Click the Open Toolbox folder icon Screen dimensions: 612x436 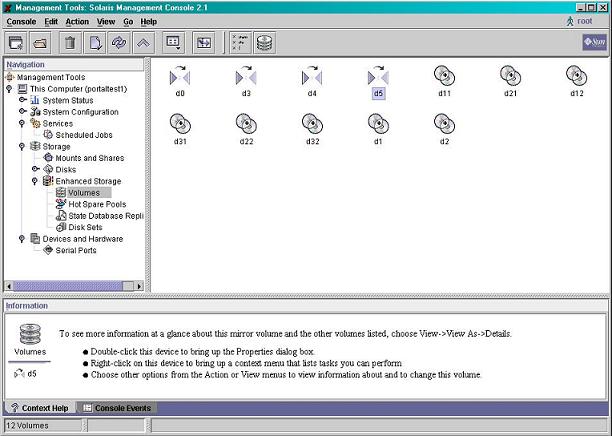(x=40, y=43)
